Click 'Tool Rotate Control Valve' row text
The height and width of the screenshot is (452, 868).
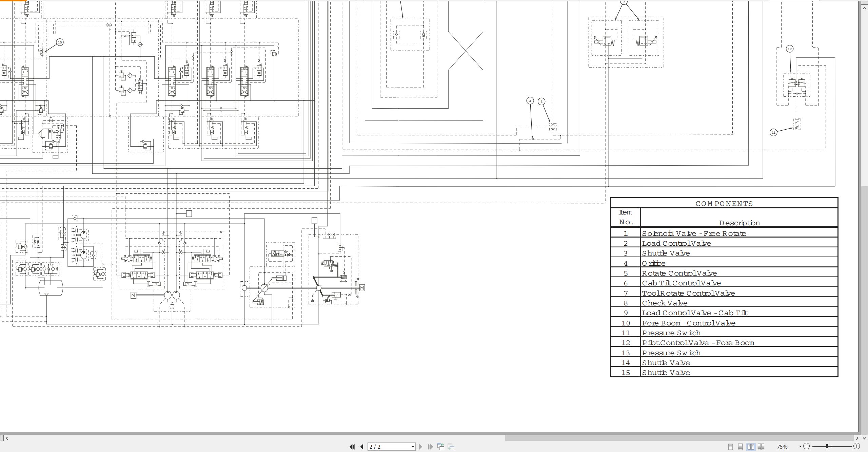688,293
